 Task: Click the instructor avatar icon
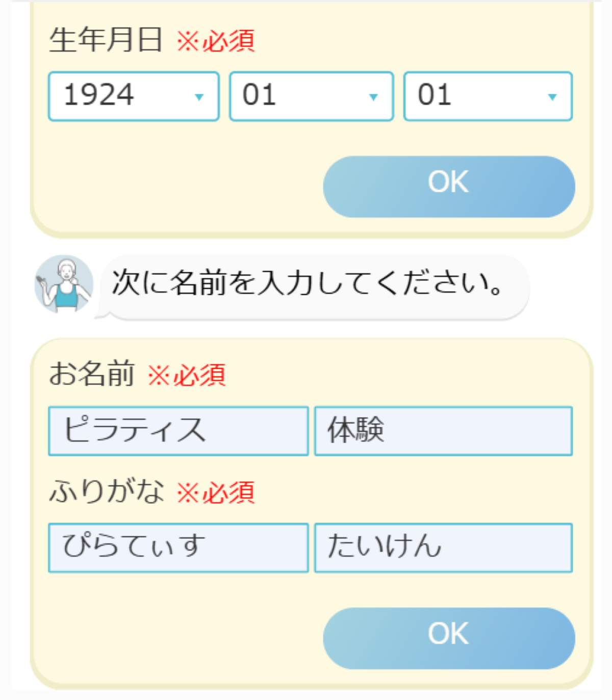tap(64, 284)
